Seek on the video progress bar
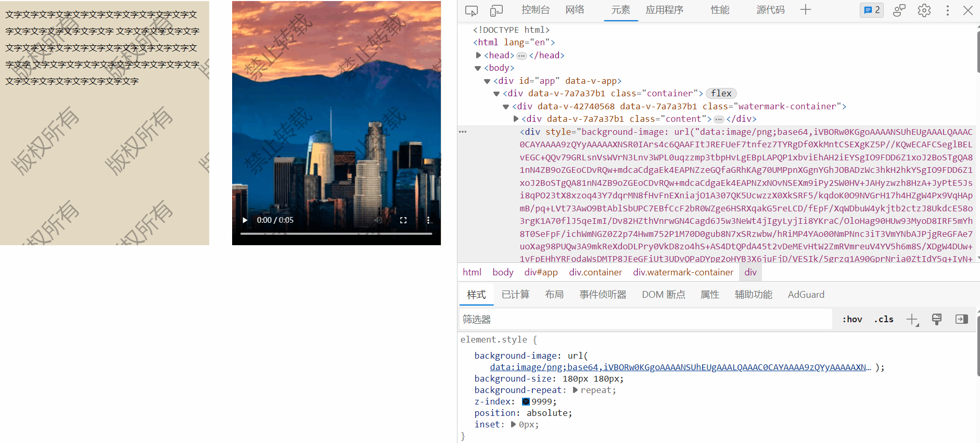The height and width of the screenshot is (443, 980). (336, 234)
